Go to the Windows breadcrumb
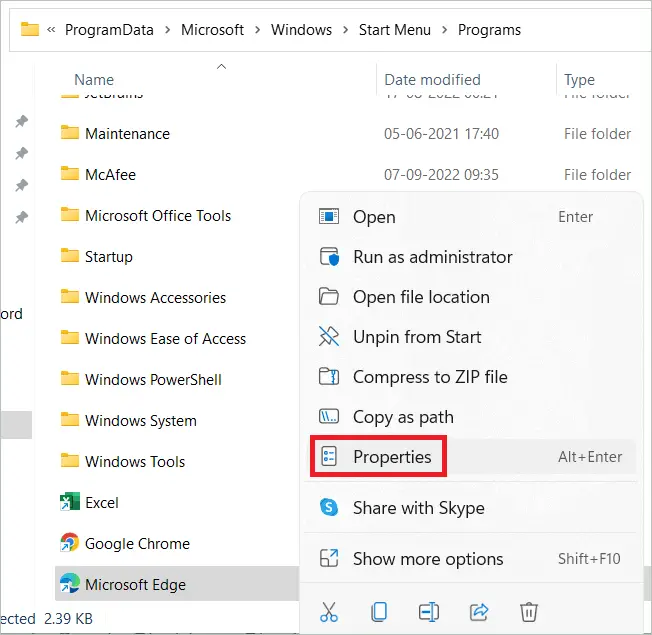This screenshot has width=652, height=635. (301, 30)
